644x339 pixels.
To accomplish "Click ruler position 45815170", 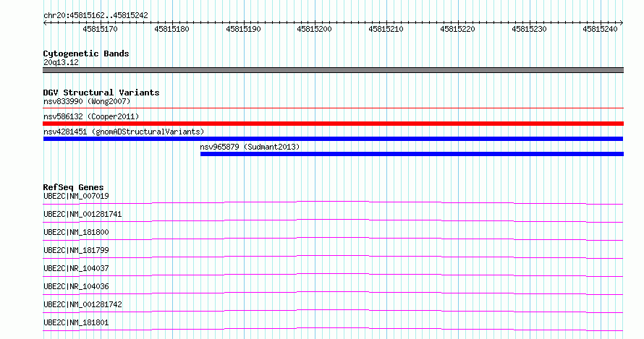I will (x=100, y=29).
